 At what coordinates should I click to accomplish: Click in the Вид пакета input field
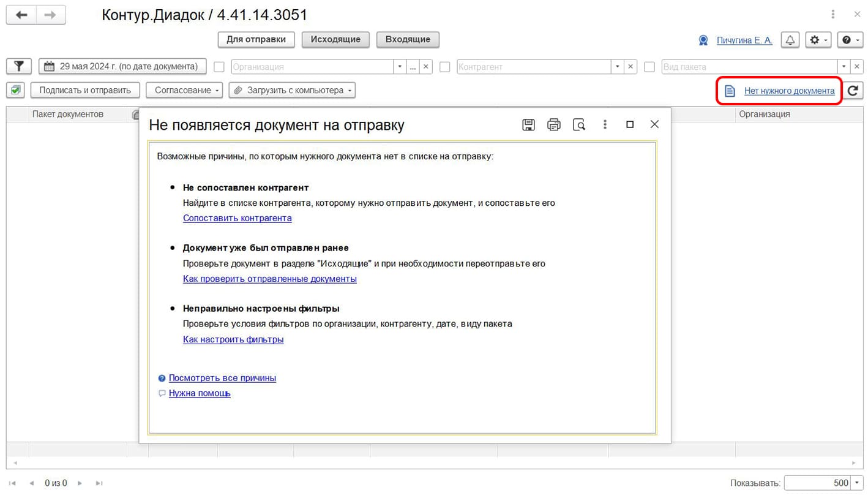point(750,67)
